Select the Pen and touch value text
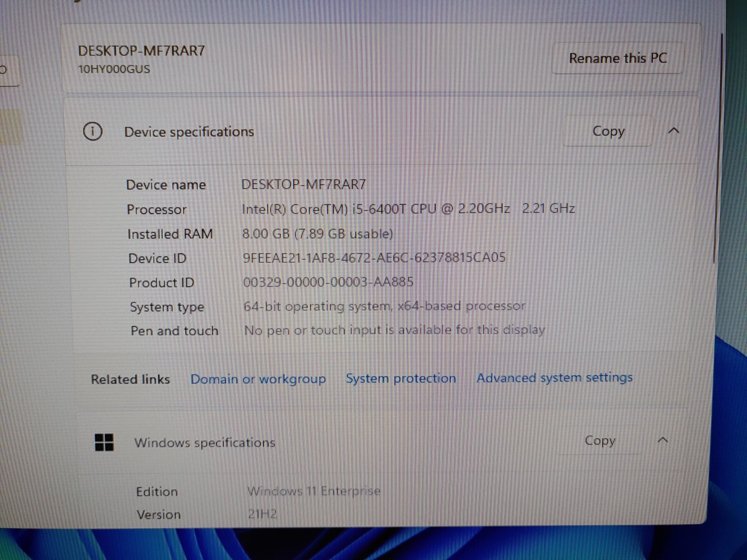 coord(394,330)
